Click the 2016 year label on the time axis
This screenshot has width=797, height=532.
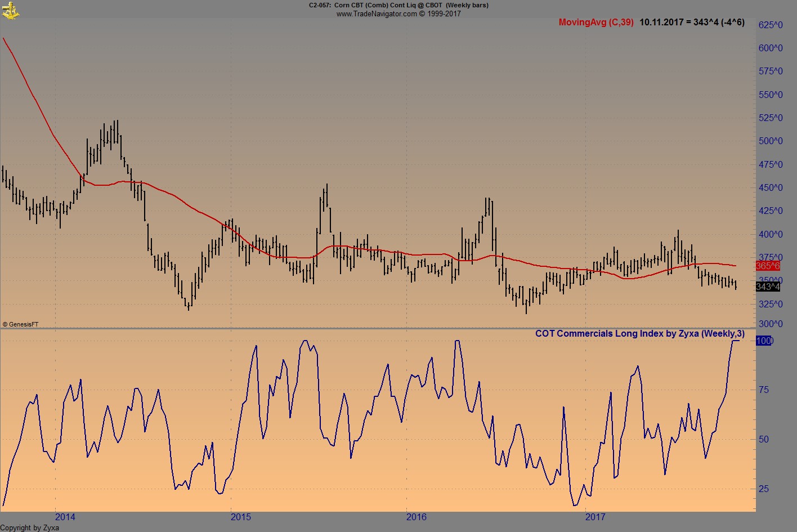(417, 517)
